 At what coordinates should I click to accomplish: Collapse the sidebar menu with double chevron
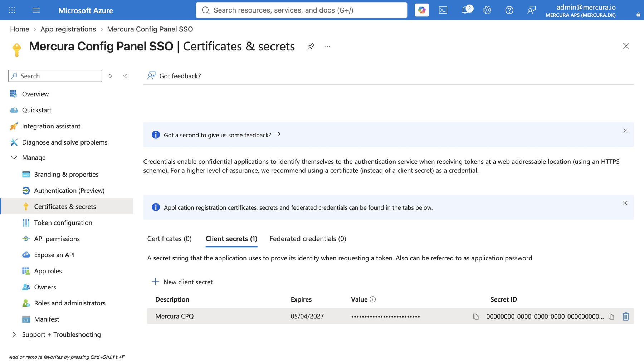tap(125, 76)
